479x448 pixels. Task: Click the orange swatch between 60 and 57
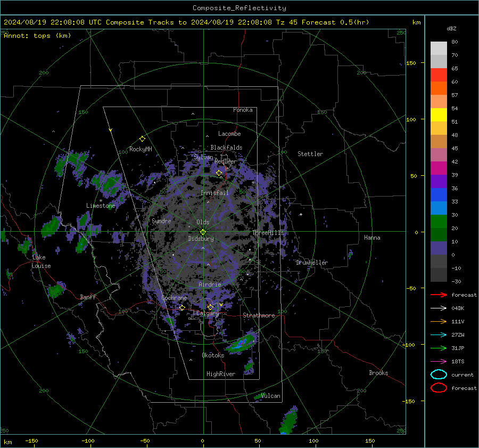tap(439, 88)
